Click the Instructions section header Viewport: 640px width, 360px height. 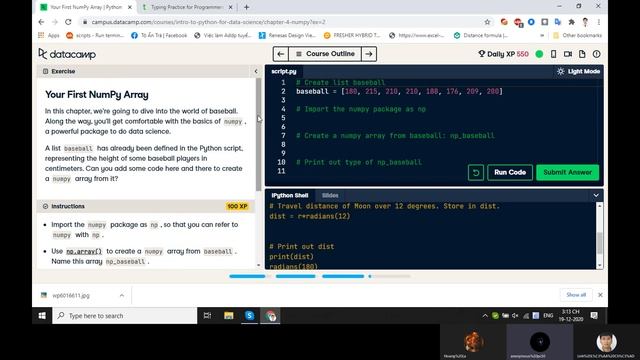click(x=145, y=206)
